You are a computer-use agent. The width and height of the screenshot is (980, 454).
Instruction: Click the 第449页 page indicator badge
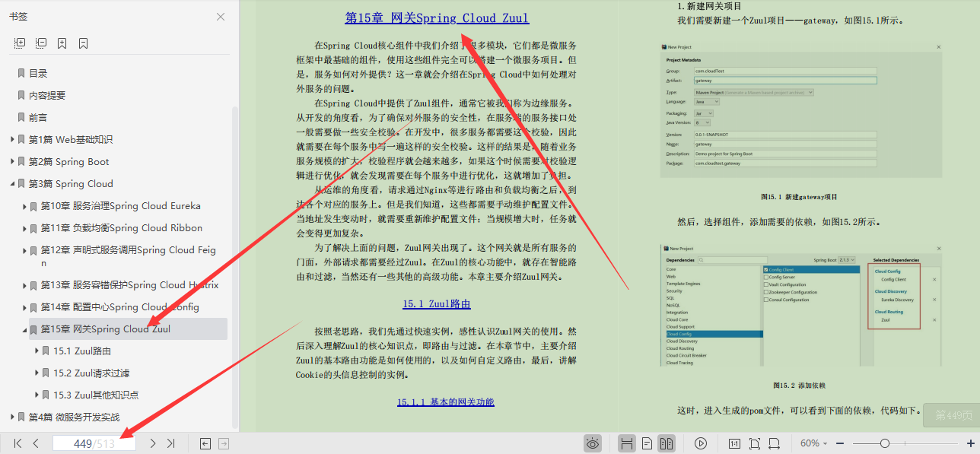(x=951, y=415)
